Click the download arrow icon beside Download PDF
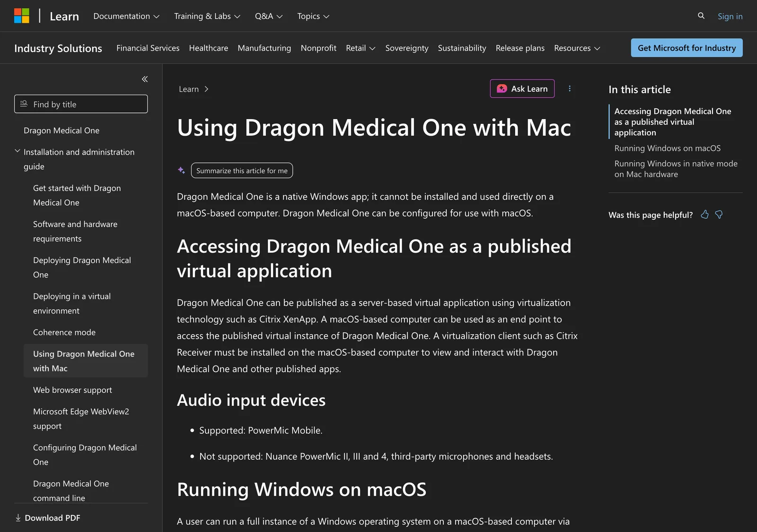The width and height of the screenshot is (757, 532). [18, 518]
